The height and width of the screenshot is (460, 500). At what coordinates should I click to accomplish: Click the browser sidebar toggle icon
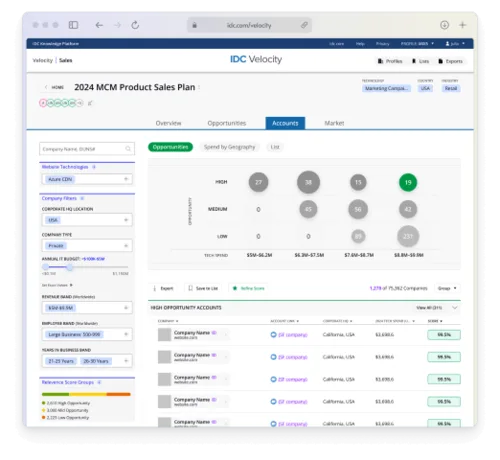point(73,25)
